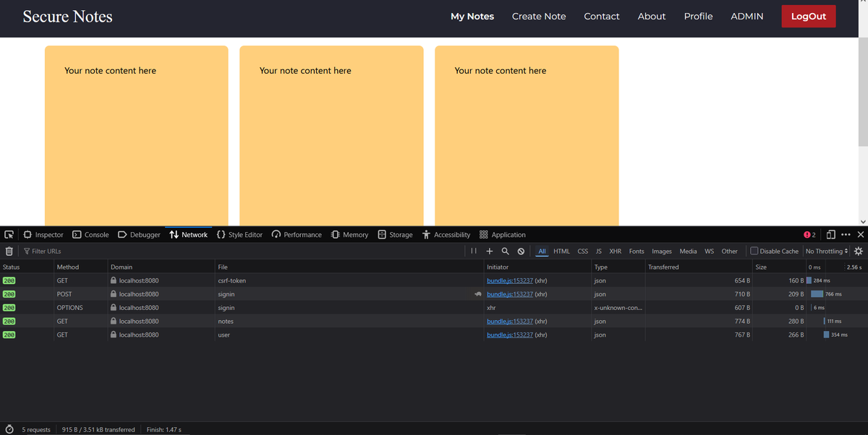Filter requests by Fonts
The image size is (868, 435).
(x=637, y=251)
